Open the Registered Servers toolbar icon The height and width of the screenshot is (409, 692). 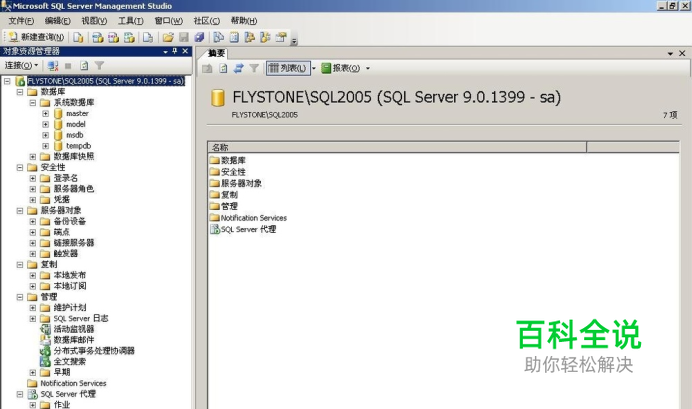(x=218, y=38)
